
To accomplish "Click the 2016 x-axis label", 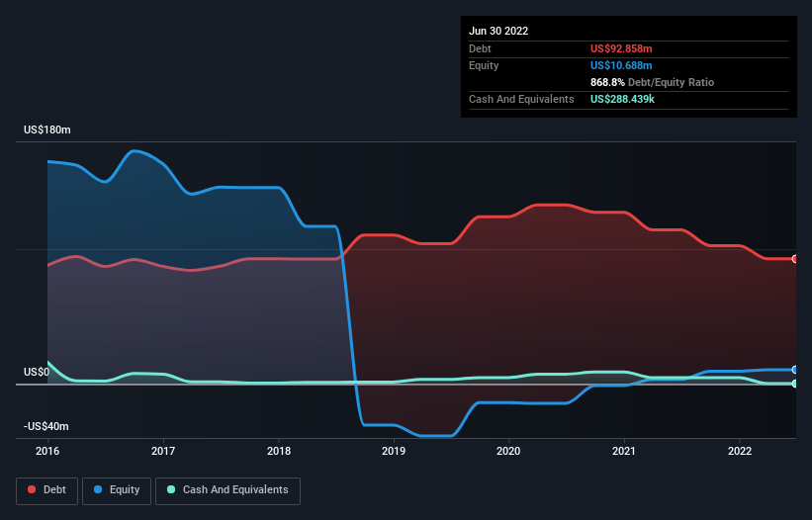I will pyautogui.click(x=47, y=451).
